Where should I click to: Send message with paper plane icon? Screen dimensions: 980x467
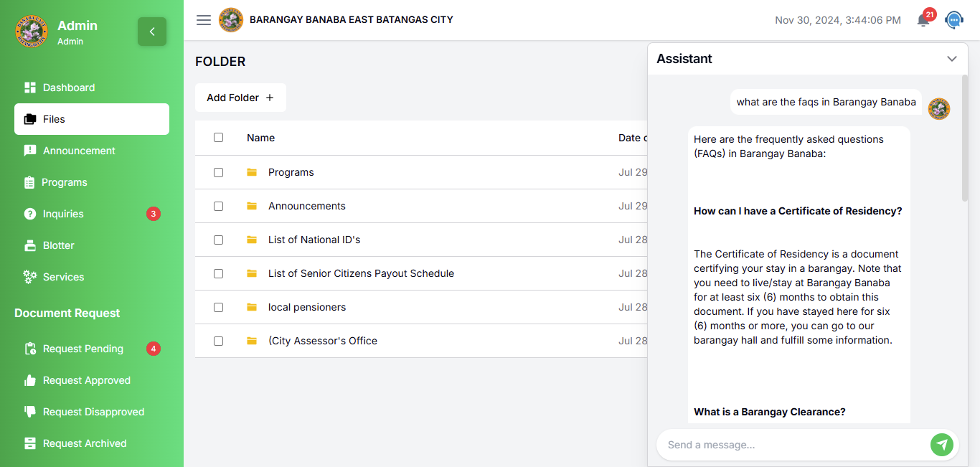click(x=942, y=445)
